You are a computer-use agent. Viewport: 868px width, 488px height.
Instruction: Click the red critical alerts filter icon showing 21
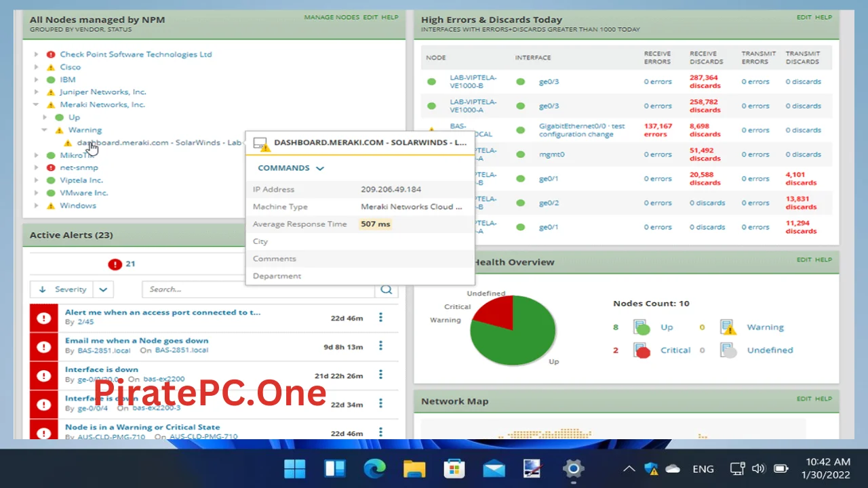[x=115, y=264]
